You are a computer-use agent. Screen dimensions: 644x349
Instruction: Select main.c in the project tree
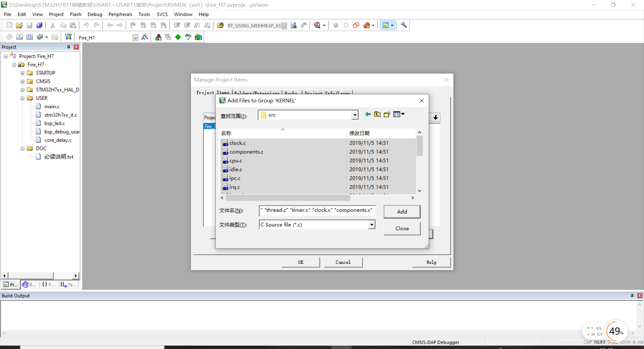click(52, 106)
